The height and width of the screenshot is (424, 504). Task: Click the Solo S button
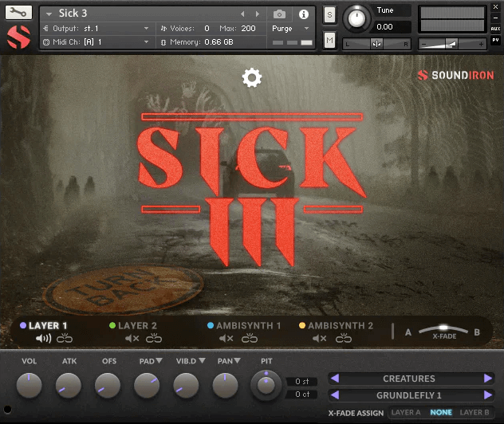coord(329,15)
